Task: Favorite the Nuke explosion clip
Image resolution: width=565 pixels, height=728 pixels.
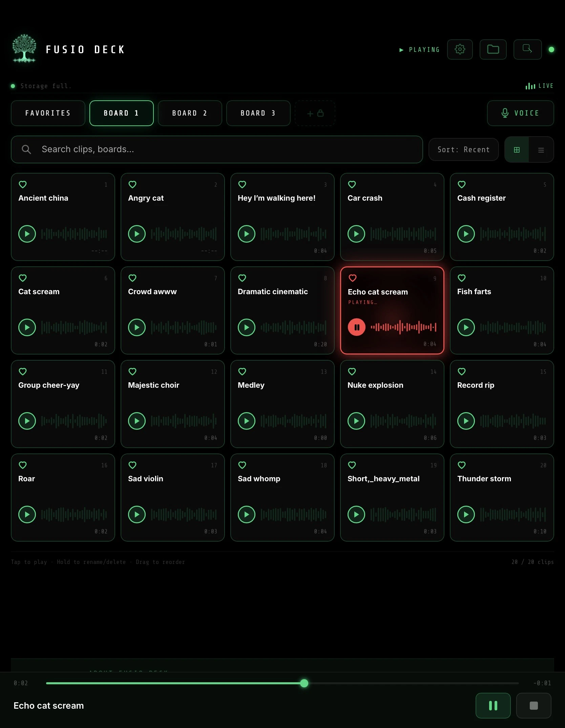Action: pyautogui.click(x=352, y=371)
